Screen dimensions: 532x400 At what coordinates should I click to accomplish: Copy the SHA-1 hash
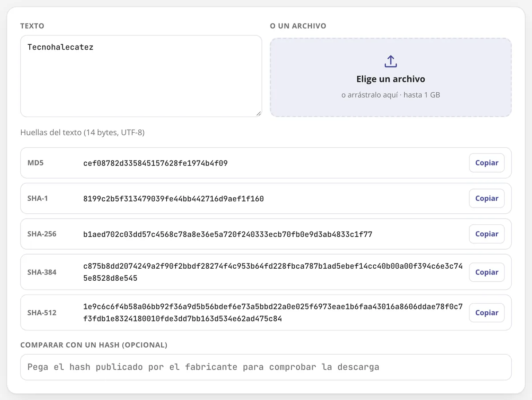(x=487, y=198)
